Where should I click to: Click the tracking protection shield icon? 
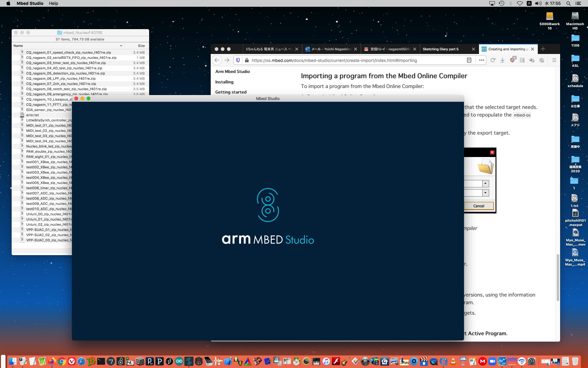pyautogui.click(x=238, y=60)
